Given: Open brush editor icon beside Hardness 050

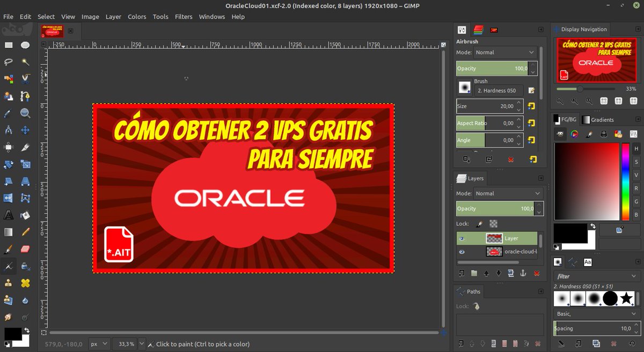Looking at the screenshot, I should [x=531, y=90].
